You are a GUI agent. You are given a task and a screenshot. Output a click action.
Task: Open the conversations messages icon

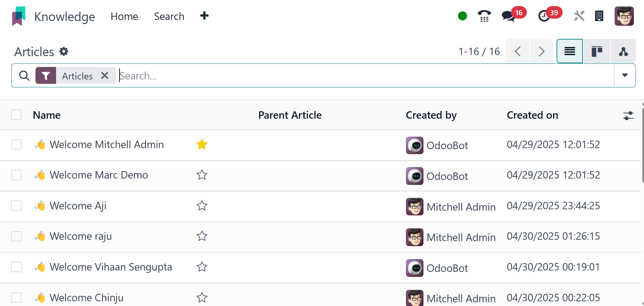508,16
